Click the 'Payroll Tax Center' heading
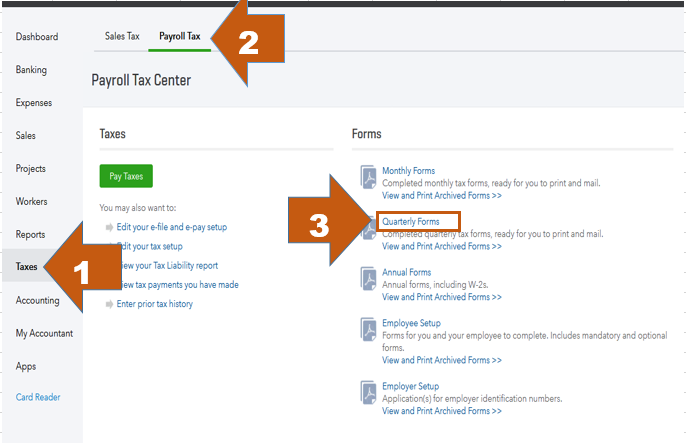Viewport: 686px width, 443px height. tap(141, 80)
